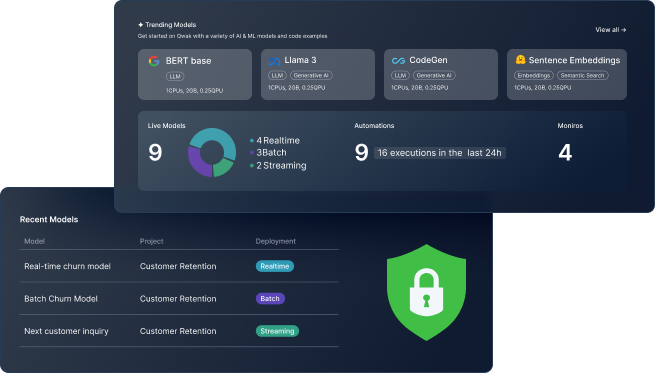Click Customer Retention for Real-time churn model
Viewport: 655px width, 373px height.
pyautogui.click(x=178, y=266)
